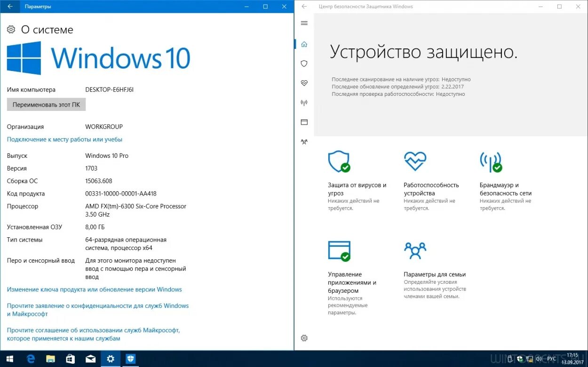The image size is (588, 367).
Task: Open 'Подключение к месту работы или учебы' link
Action: point(64,139)
